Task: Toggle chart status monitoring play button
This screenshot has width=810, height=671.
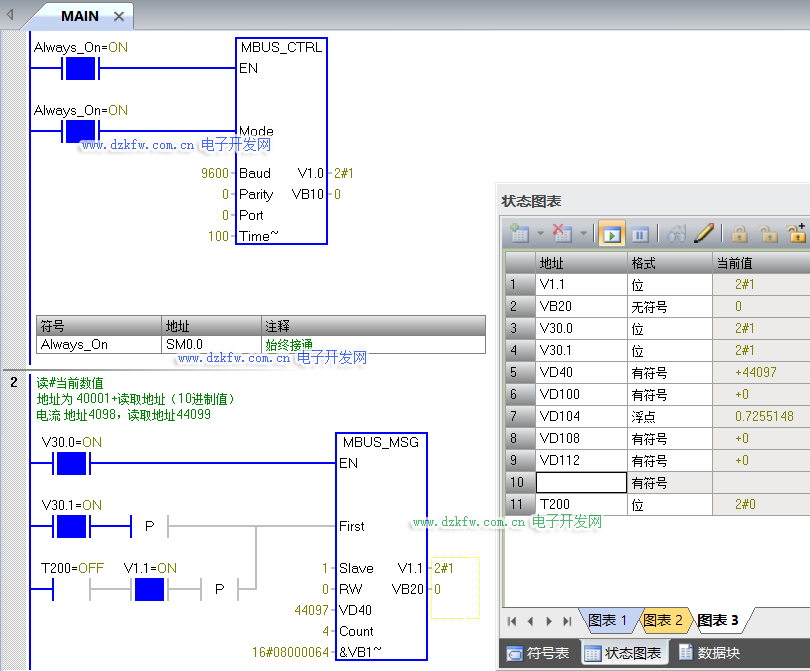Action: click(x=611, y=234)
